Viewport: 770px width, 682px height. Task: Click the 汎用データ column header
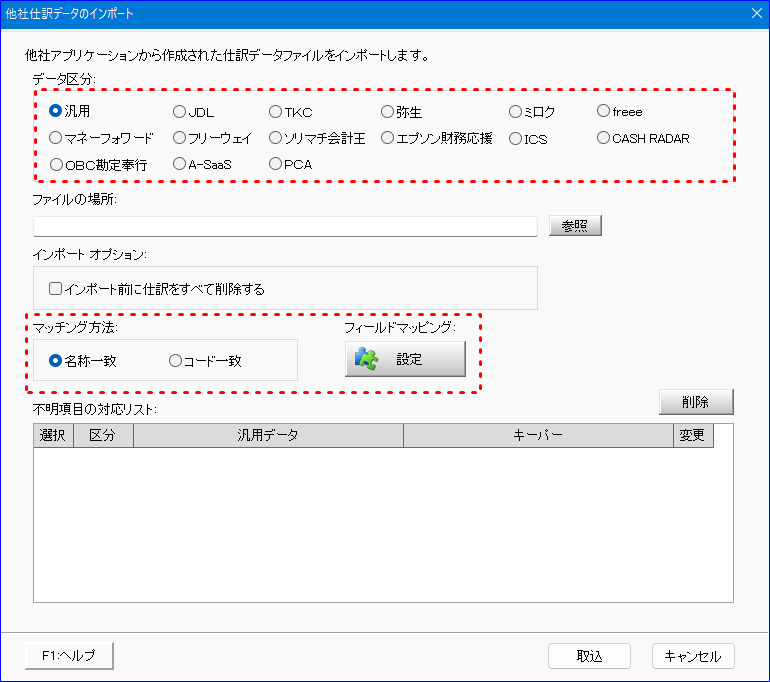click(x=268, y=436)
